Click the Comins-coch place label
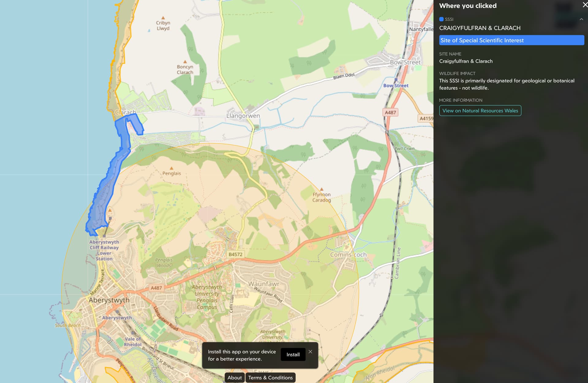The image size is (588, 383). pos(348,255)
